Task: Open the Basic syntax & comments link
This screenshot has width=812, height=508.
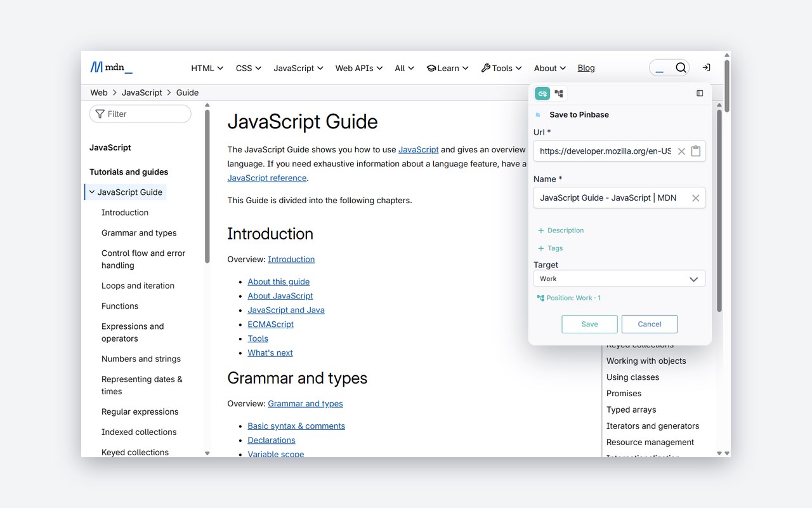Action: 296,426
